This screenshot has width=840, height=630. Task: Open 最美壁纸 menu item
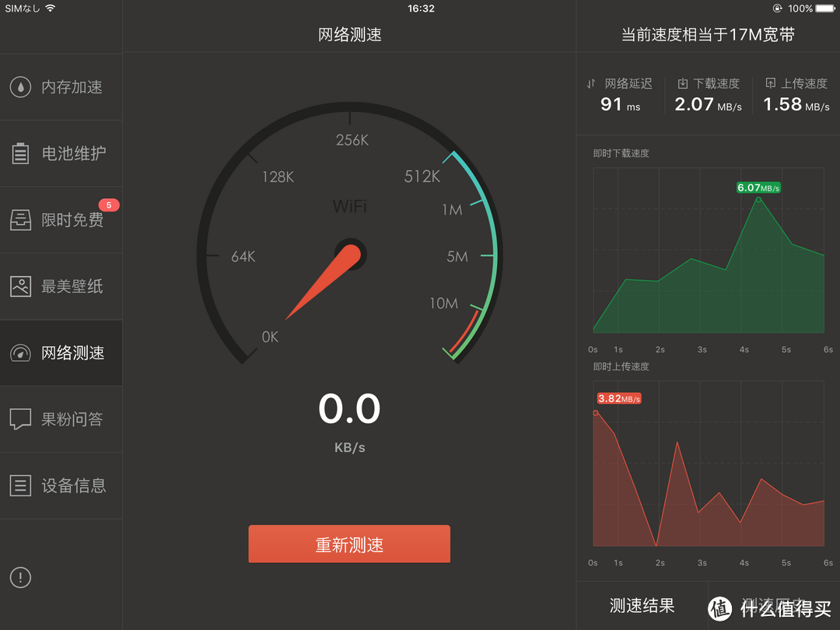click(x=61, y=286)
